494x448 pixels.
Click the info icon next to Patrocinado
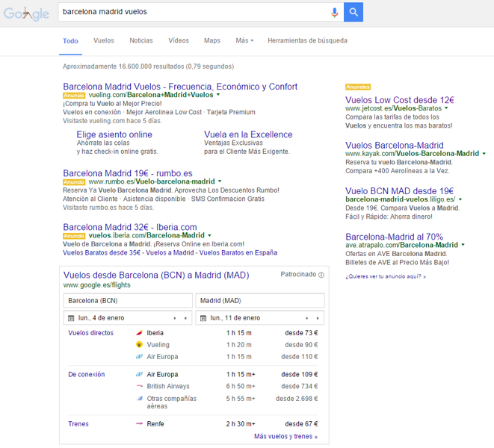pyautogui.click(x=321, y=275)
